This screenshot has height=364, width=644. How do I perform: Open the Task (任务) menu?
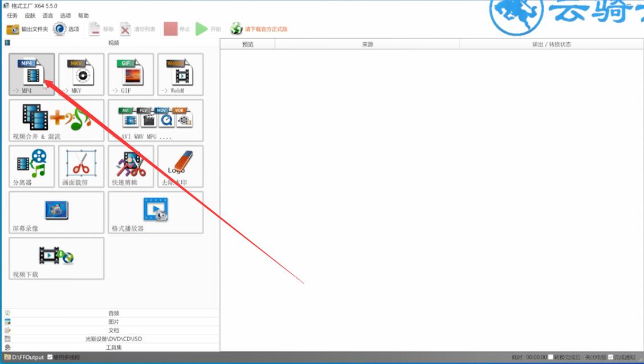click(13, 15)
